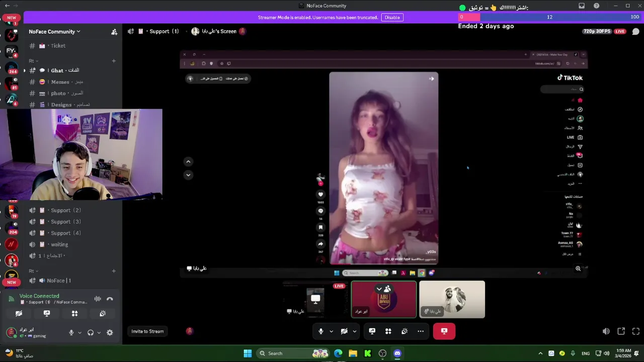The image size is (644, 362).
Task: Click the Invite to Stream button
Action: [x=147, y=331]
